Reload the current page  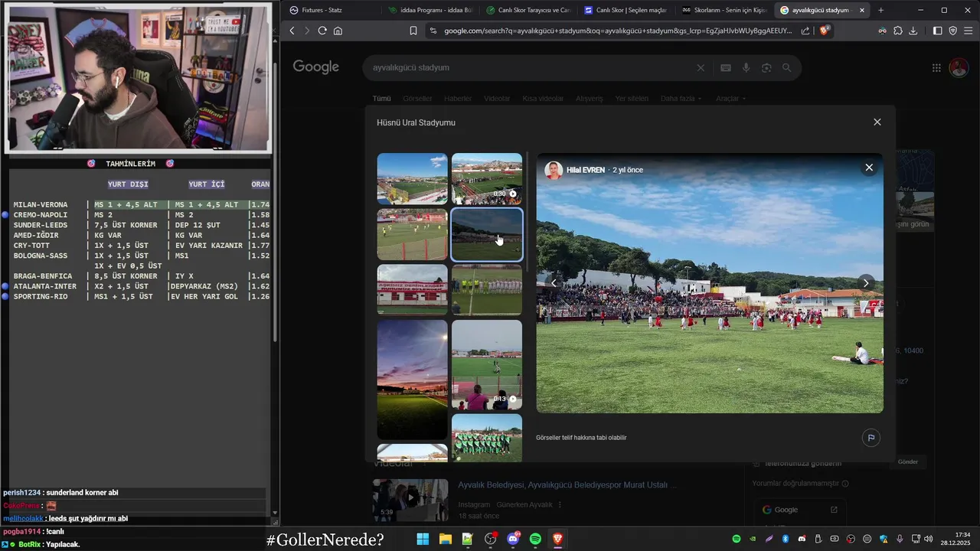(x=322, y=31)
